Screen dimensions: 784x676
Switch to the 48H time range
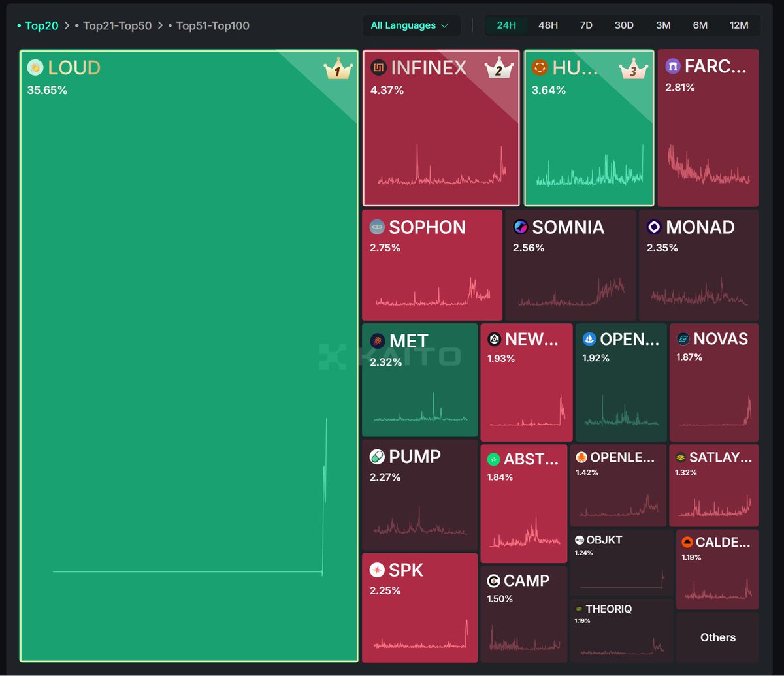(x=548, y=25)
